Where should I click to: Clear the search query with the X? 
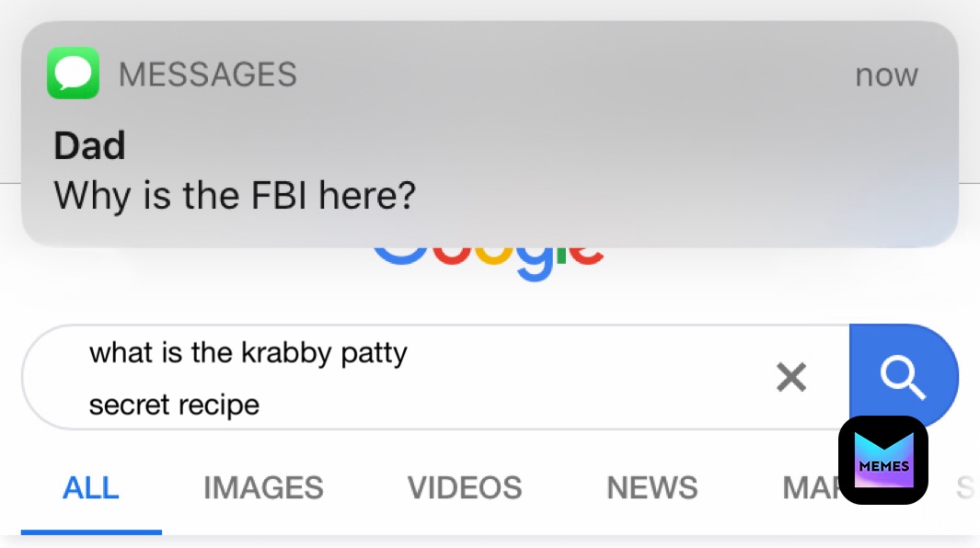tap(791, 376)
